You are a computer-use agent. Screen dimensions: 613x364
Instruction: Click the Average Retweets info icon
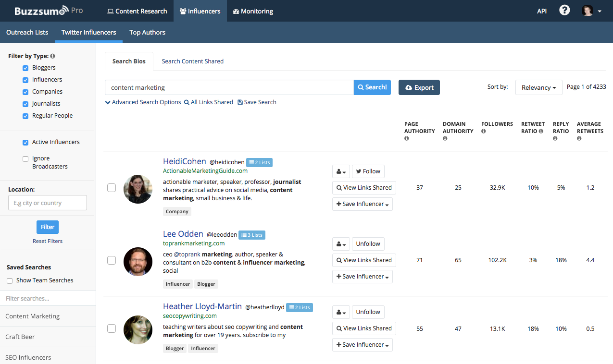[x=579, y=139]
